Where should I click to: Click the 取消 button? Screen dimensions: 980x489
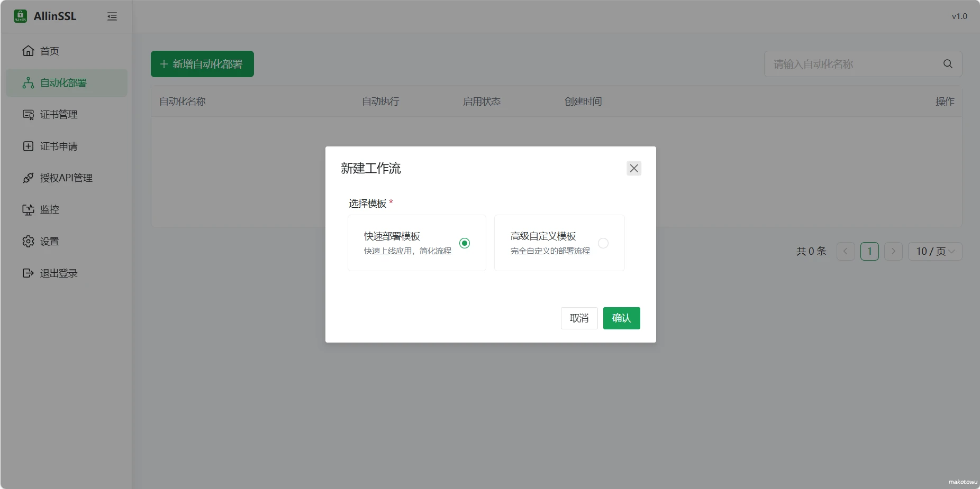[579, 318]
